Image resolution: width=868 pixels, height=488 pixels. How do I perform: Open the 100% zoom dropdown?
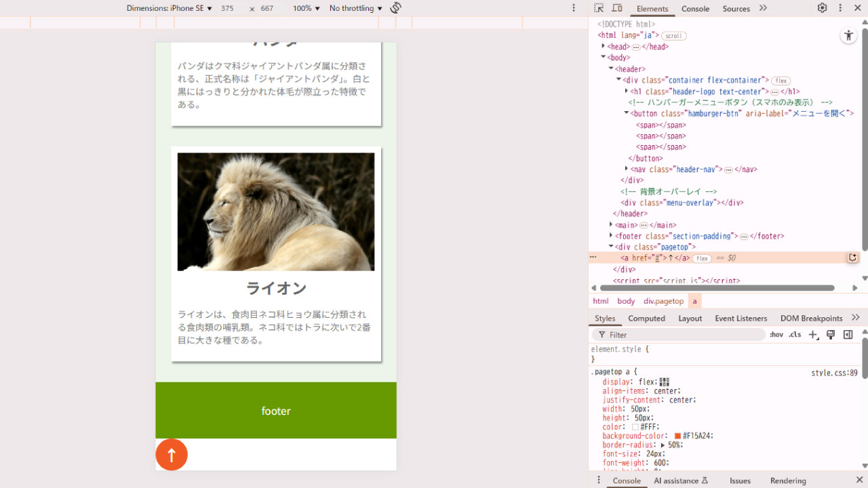point(307,8)
